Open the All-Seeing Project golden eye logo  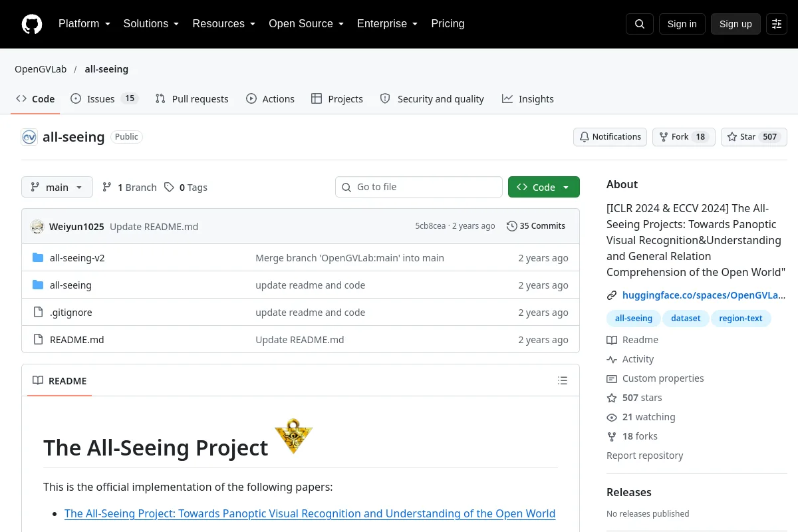[x=293, y=436]
